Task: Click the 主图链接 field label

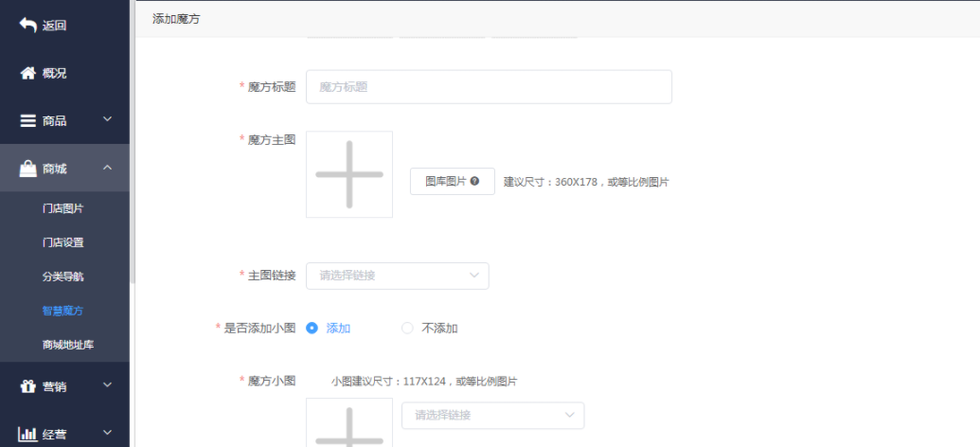Action: [272, 275]
